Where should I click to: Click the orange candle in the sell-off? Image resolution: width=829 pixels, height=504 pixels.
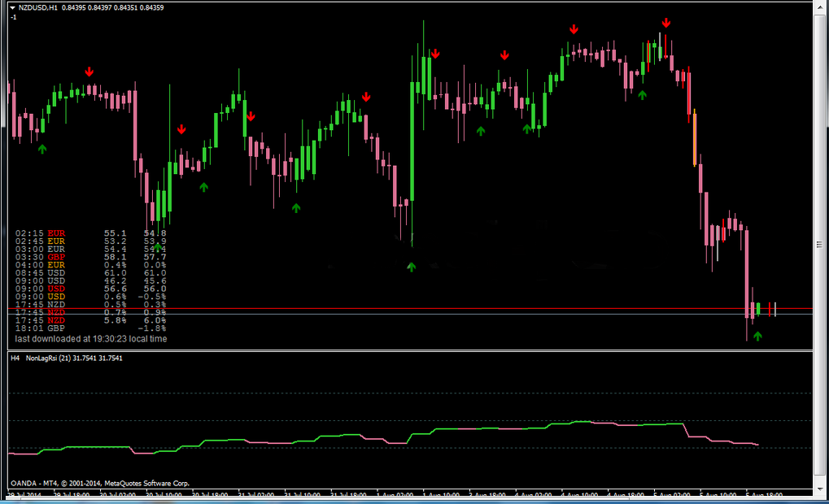695,138
